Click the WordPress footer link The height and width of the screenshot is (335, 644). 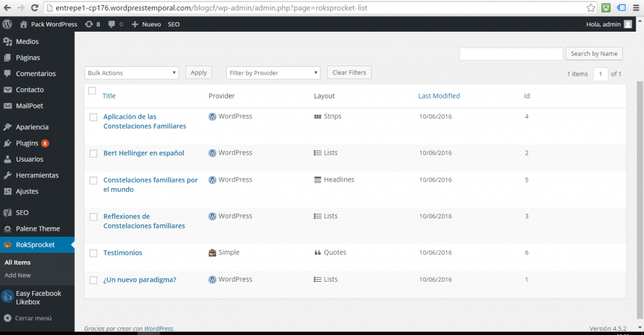pyautogui.click(x=159, y=329)
